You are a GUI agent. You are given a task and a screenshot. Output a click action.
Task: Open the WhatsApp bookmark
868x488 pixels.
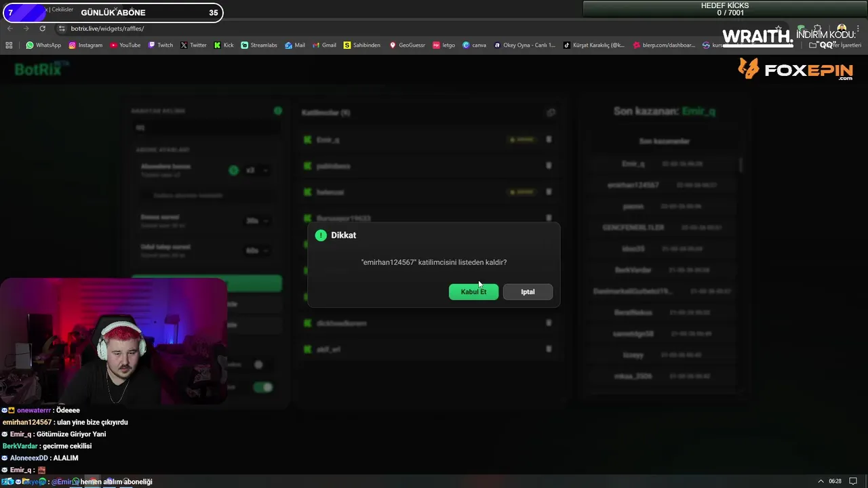[x=43, y=45]
